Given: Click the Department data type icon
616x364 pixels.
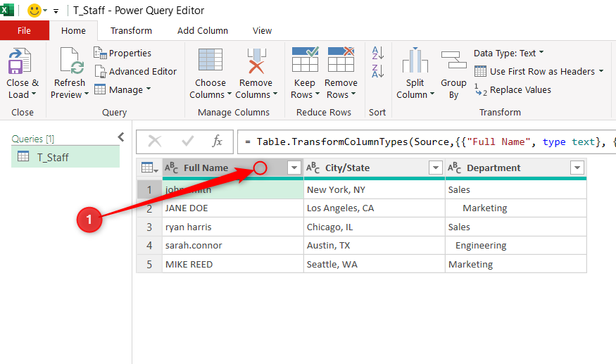Looking at the screenshot, I should click(x=454, y=168).
